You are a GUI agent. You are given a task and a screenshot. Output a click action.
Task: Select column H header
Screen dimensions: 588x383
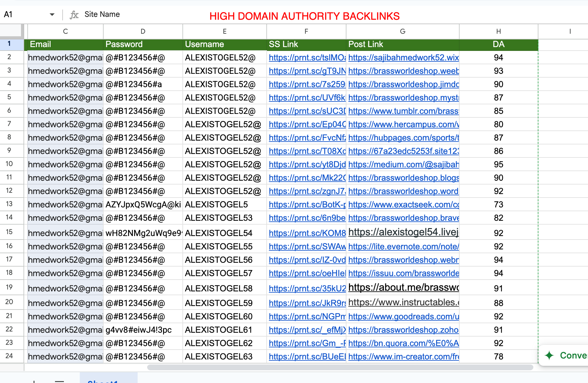[498, 31]
